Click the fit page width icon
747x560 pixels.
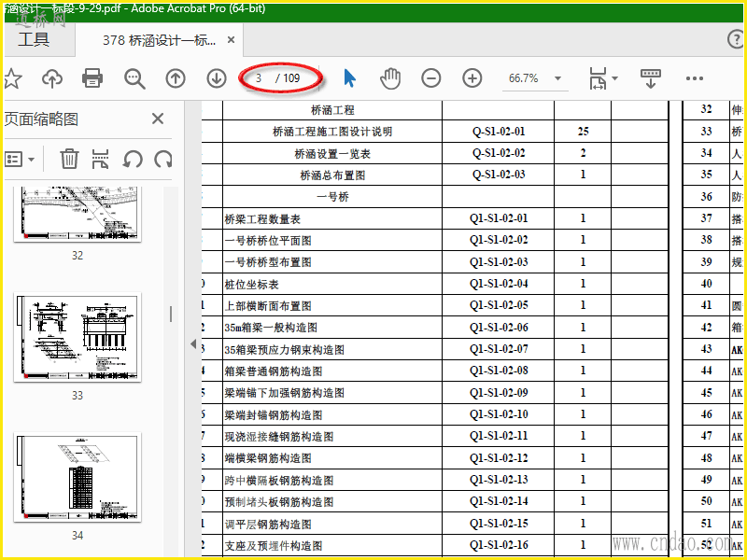(x=598, y=78)
